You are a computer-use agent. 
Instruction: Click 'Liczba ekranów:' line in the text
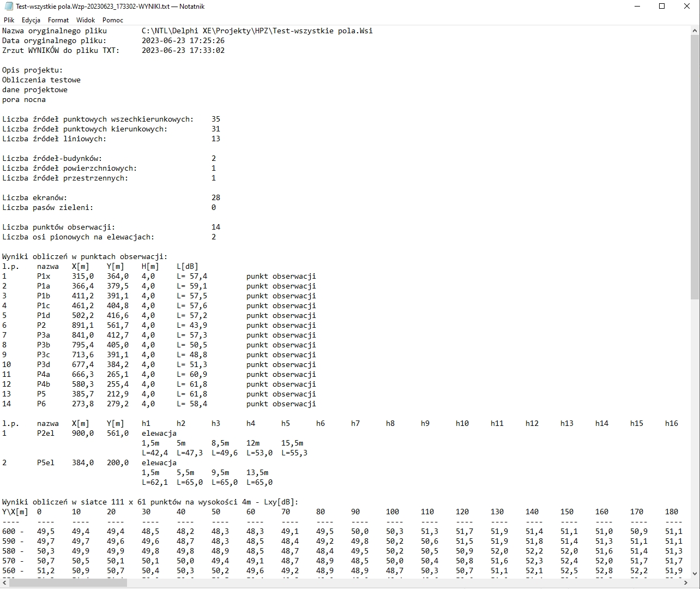click(x=35, y=198)
